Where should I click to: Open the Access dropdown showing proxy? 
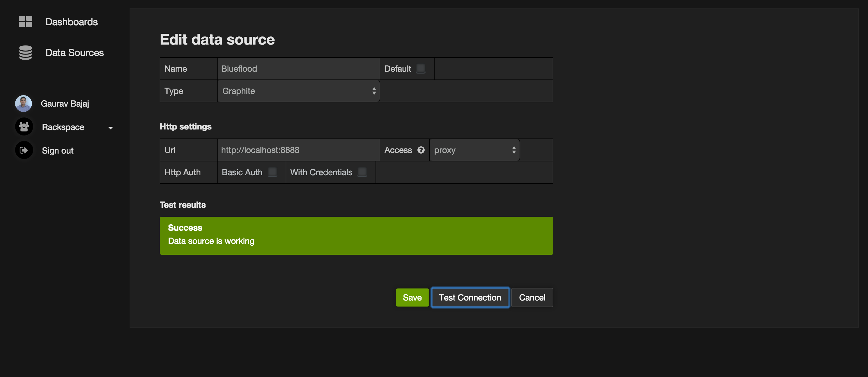click(x=474, y=150)
